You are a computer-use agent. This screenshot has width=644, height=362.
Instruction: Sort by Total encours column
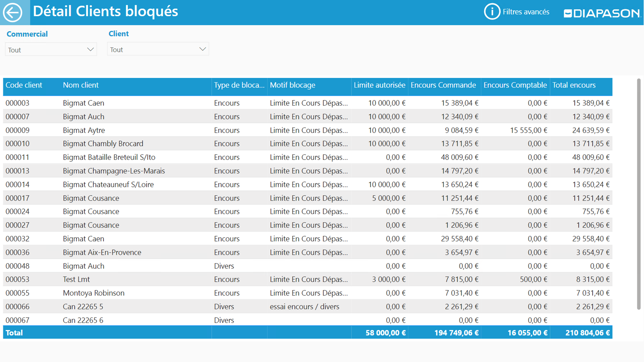pyautogui.click(x=574, y=85)
